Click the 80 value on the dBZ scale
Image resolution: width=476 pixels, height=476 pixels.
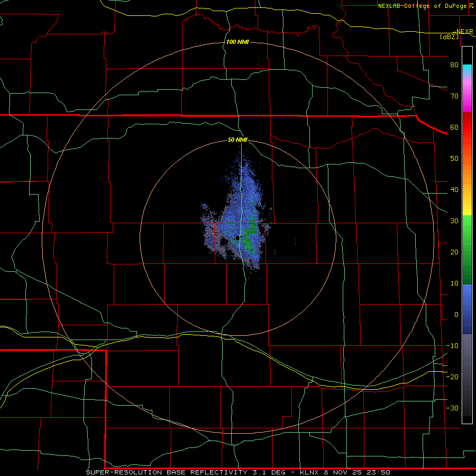454,65
